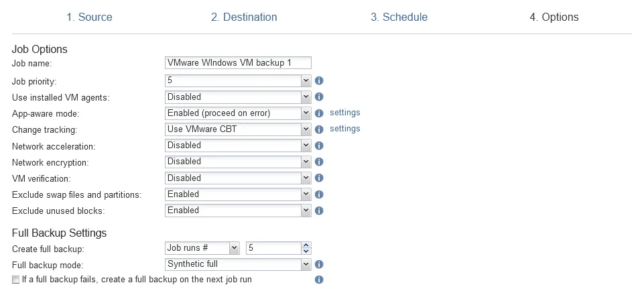Click info icon beside App-aware mode
Screen dimensions: 644x289
coord(320,113)
